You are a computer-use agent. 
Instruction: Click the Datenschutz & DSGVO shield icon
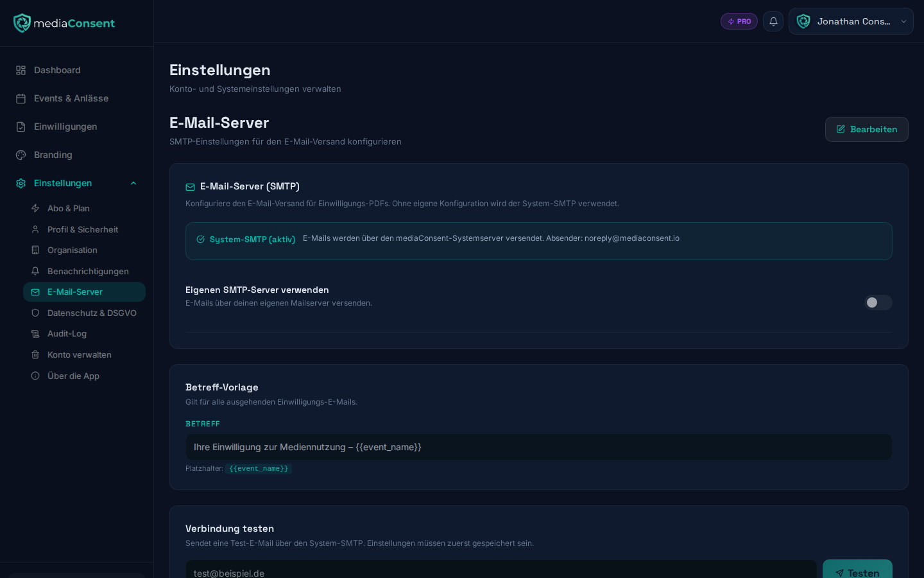[x=35, y=313]
